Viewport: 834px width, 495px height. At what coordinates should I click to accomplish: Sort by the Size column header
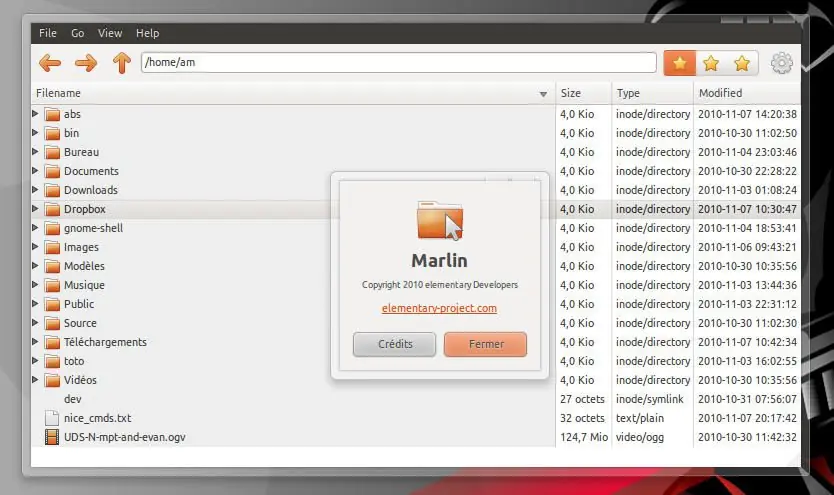tap(583, 94)
